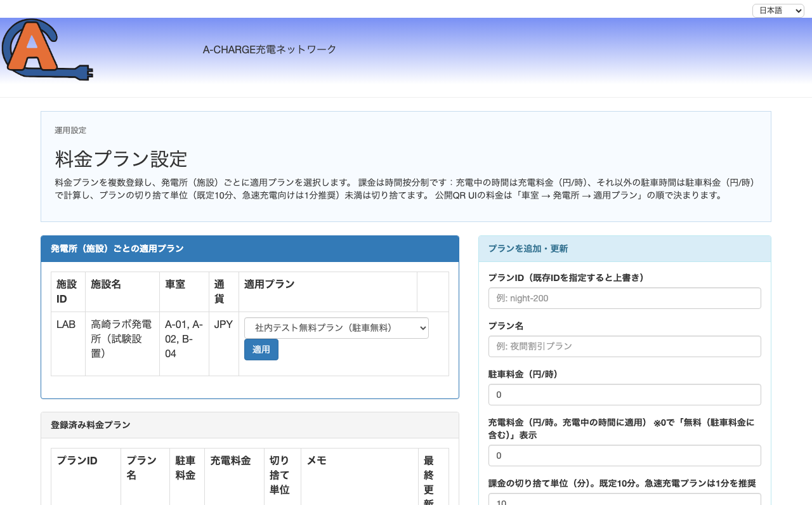Click the 切り捨て単位 column header

[x=283, y=477]
